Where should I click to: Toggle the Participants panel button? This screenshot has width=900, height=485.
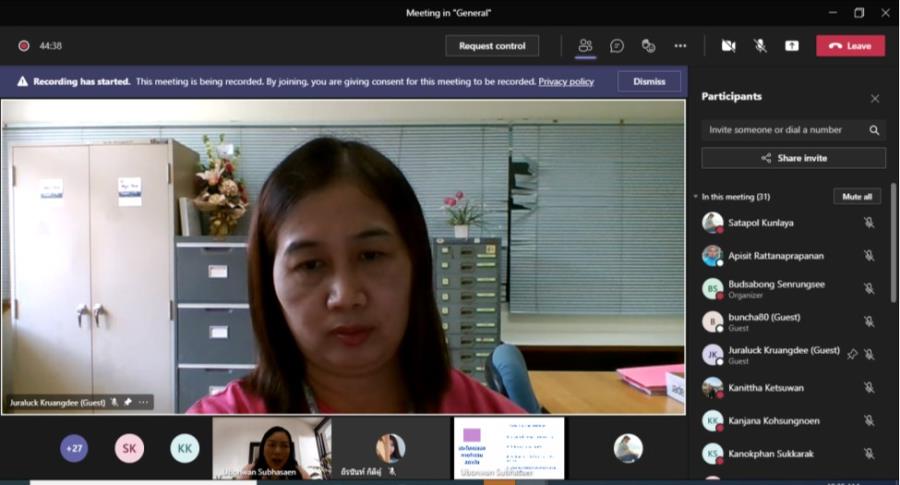[585, 46]
